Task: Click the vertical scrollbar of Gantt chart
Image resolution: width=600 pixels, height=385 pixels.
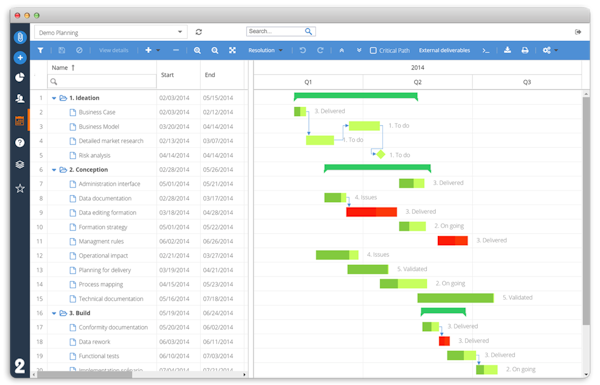Action: (586, 210)
